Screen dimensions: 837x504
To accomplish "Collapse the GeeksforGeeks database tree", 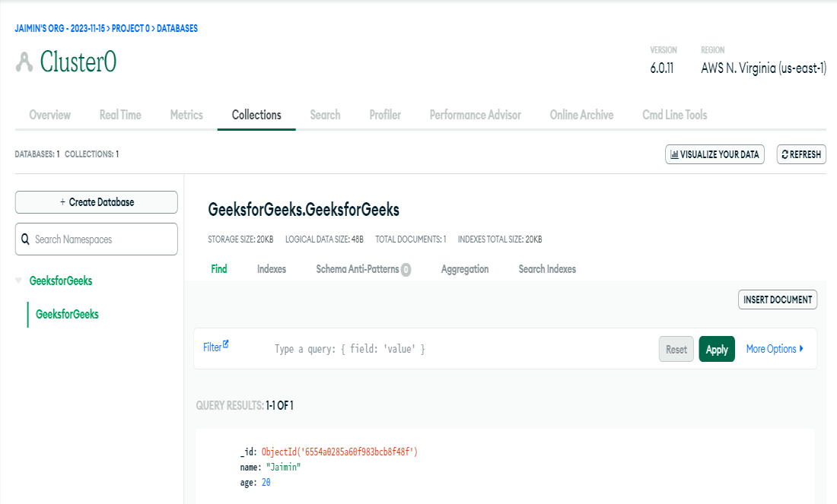I will point(19,281).
